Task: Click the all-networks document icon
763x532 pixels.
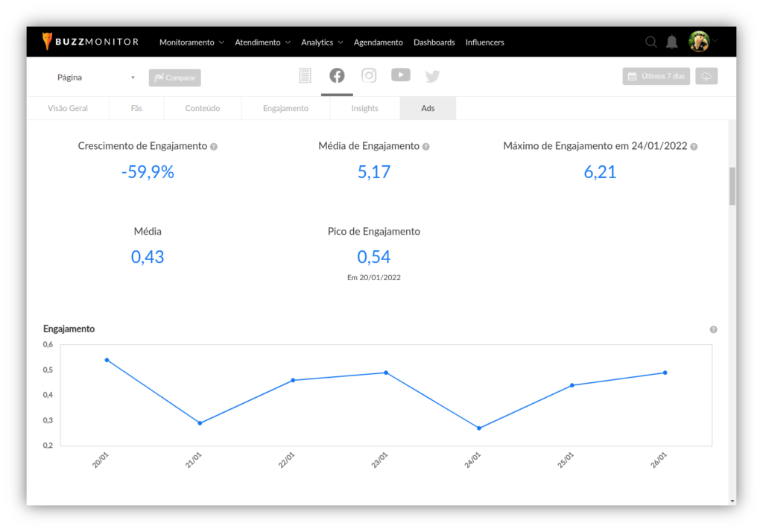Action: point(305,75)
